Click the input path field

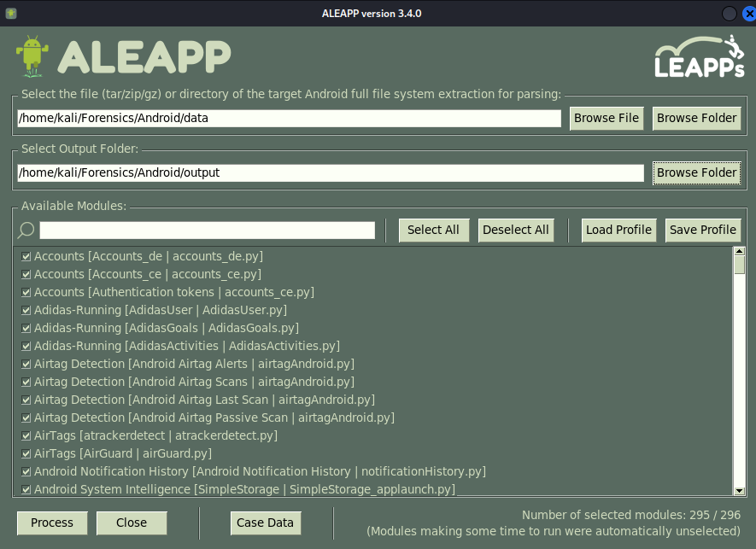290,118
